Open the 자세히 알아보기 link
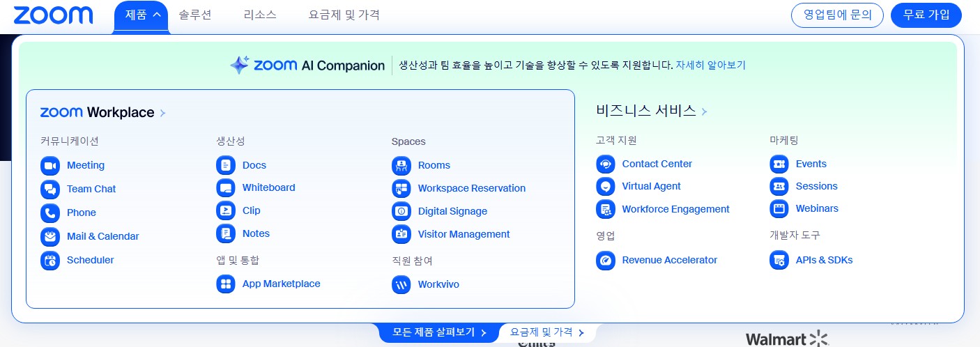This screenshot has height=347, width=980. (x=710, y=65)
